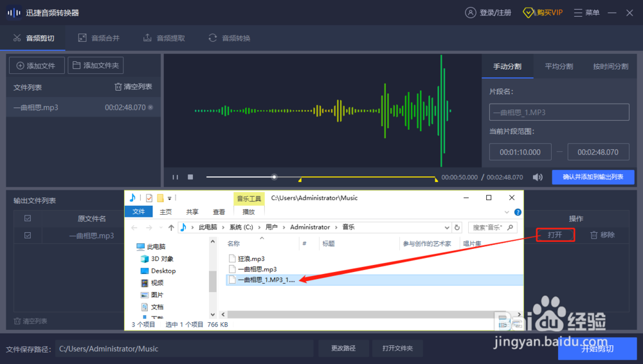Click Administrator in the address breadcrumb
643x364 pixels.
coord(310,228)
